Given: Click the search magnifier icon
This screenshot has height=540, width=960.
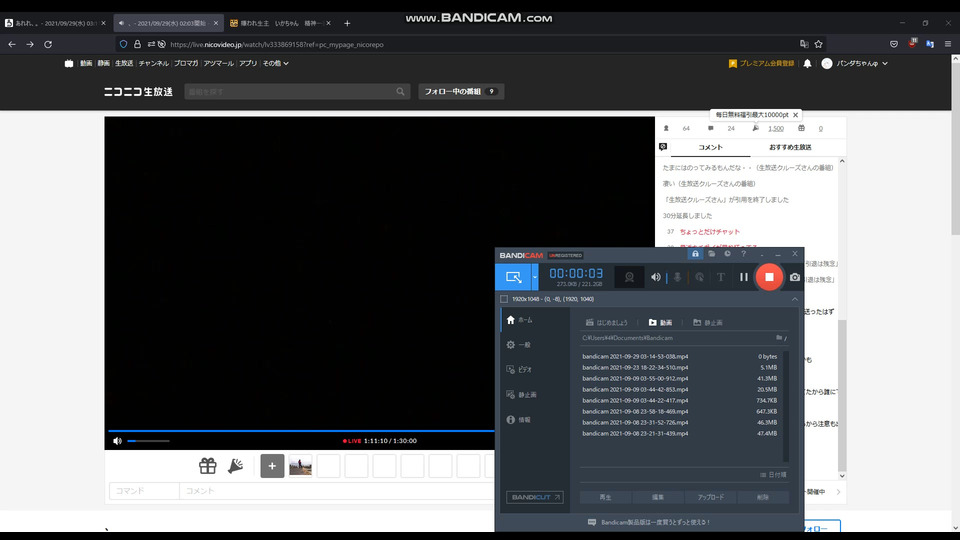Looking at the screenshot, I should coord(400,91).
